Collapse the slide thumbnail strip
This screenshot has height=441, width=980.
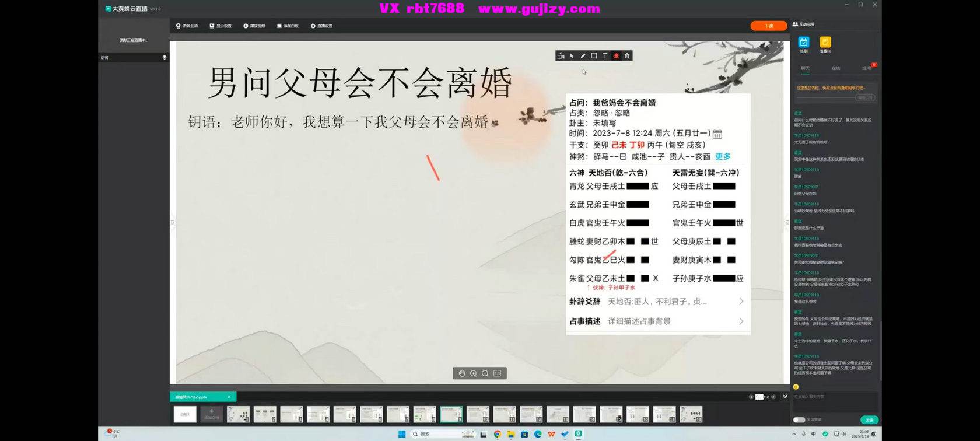point(785,397)
